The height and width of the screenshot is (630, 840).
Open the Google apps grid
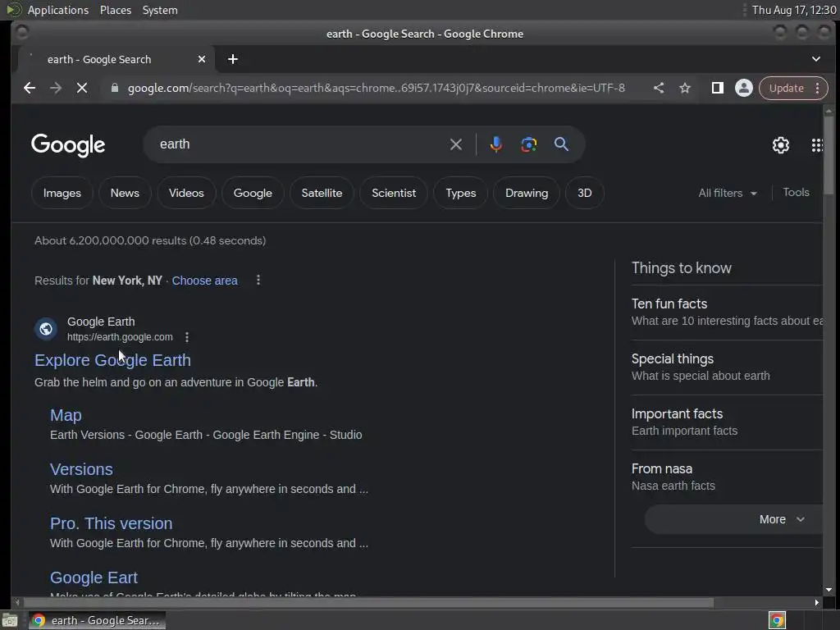[x=818, y=144]
